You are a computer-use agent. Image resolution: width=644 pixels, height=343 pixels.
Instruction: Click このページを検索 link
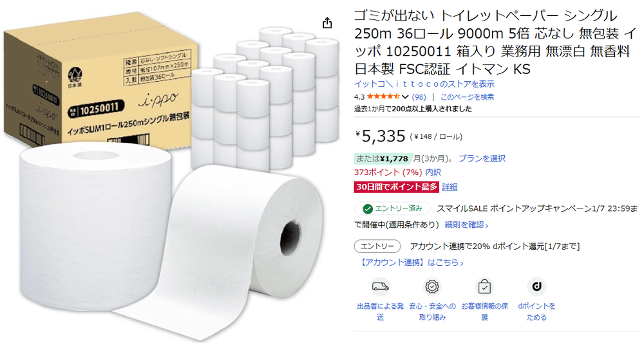pyautogui.click(x=467, y=97)
